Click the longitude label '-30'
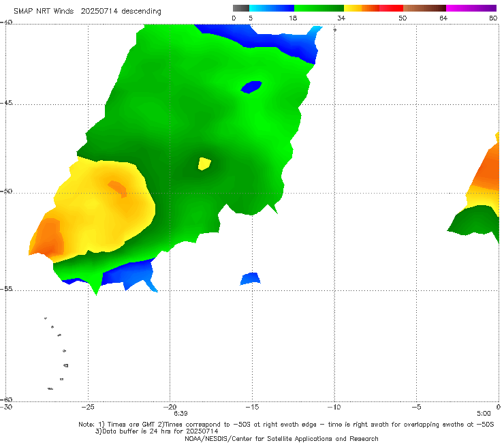 coord(6,407)
